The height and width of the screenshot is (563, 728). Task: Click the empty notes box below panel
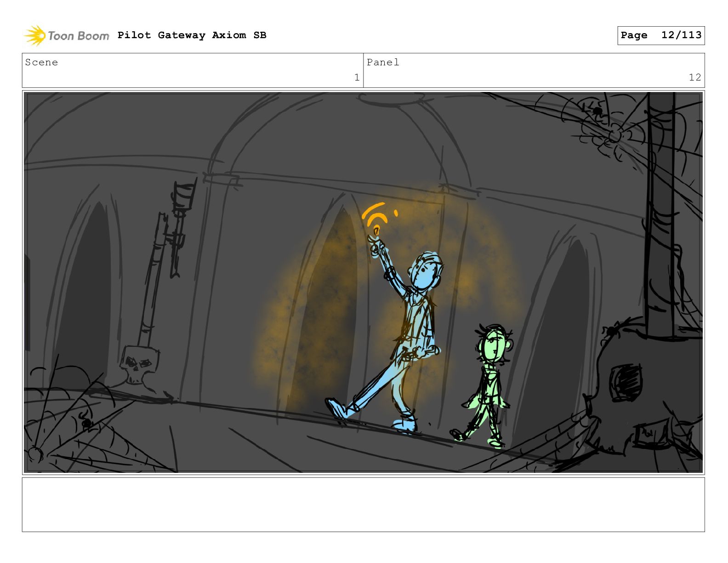[363, 505]
